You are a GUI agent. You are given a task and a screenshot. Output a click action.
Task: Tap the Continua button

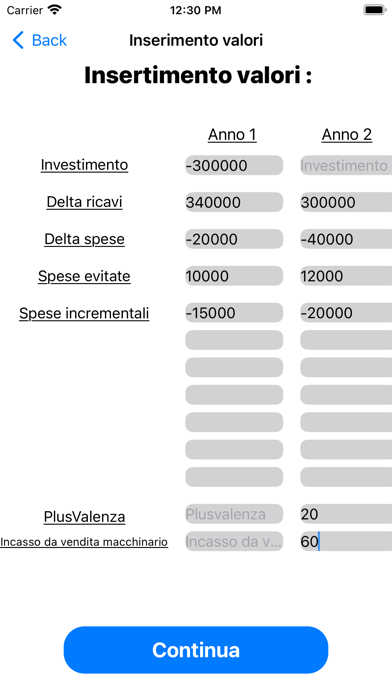(x=196, y=650)
